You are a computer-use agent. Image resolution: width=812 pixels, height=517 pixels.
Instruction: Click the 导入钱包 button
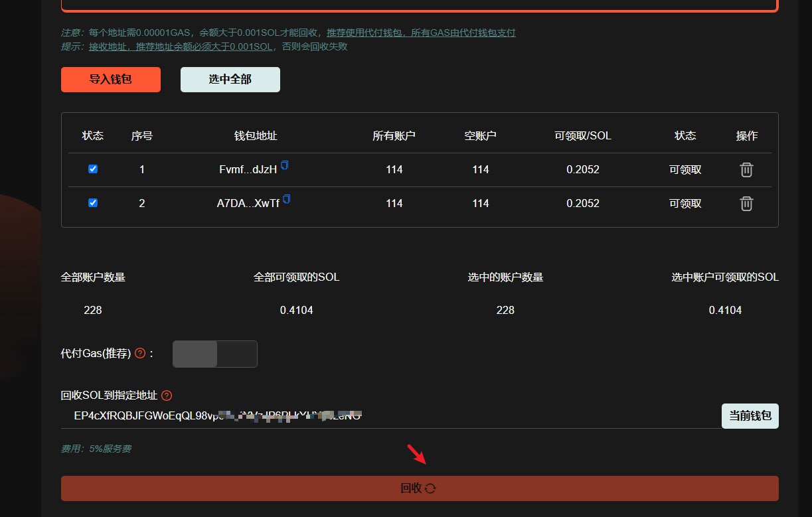tap(111, 80)
